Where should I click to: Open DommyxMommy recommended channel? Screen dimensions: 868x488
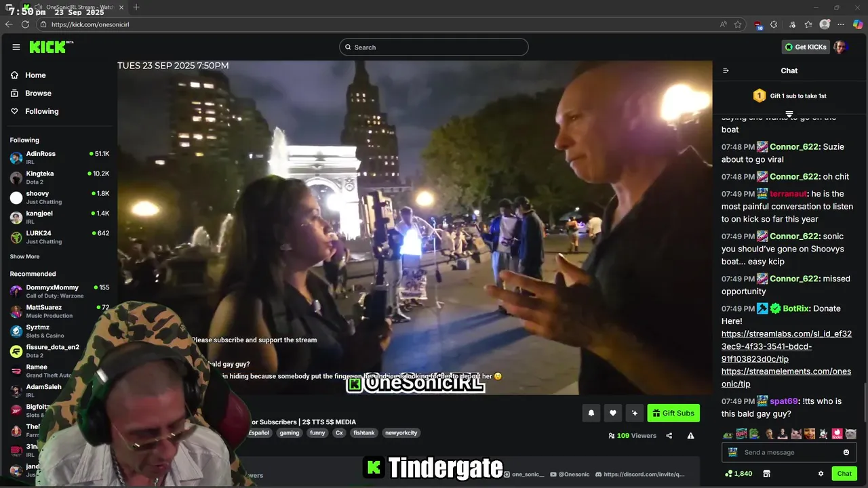pyautogui.click(x=60, y=291)
